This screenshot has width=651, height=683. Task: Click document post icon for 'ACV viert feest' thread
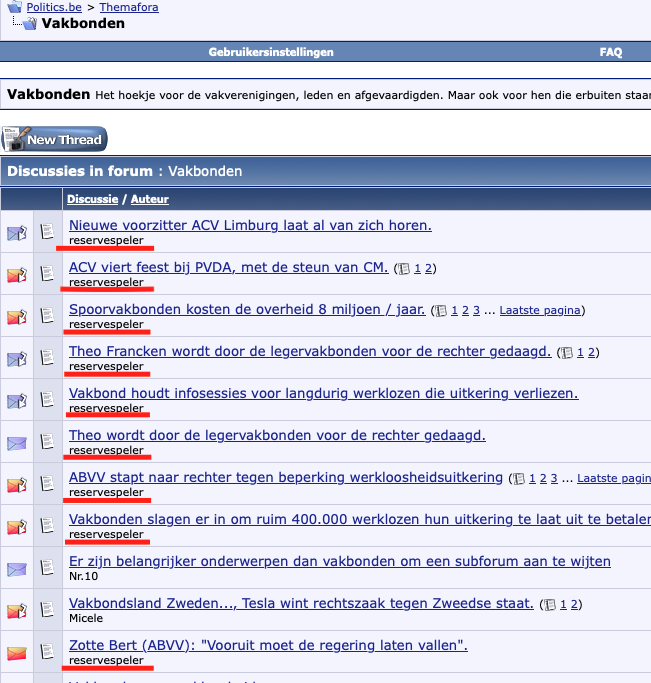pos(47,274)
